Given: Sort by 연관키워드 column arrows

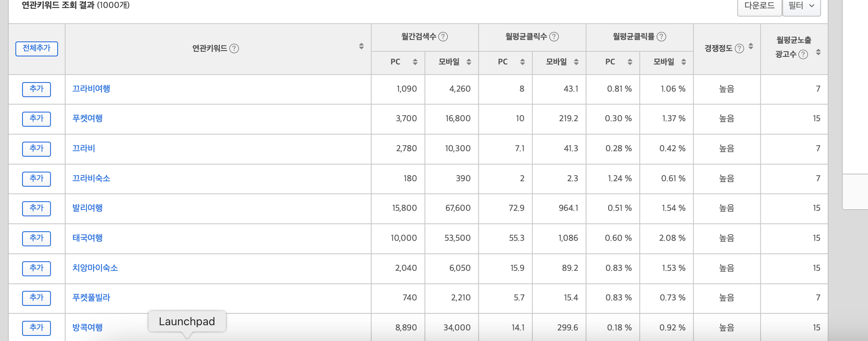Looking at the screenshot, I should [x=361, y=46].
